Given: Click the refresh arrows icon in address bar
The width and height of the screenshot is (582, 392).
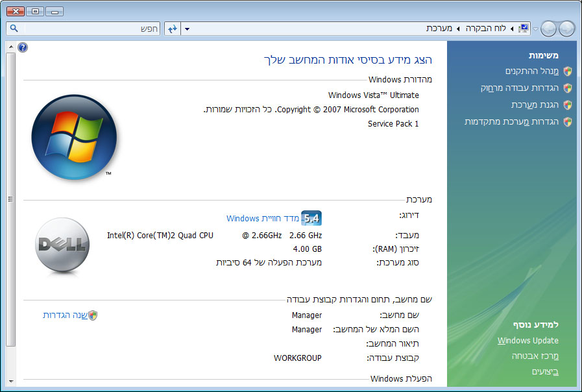Looking at the screenshot, I should (173, 29).
